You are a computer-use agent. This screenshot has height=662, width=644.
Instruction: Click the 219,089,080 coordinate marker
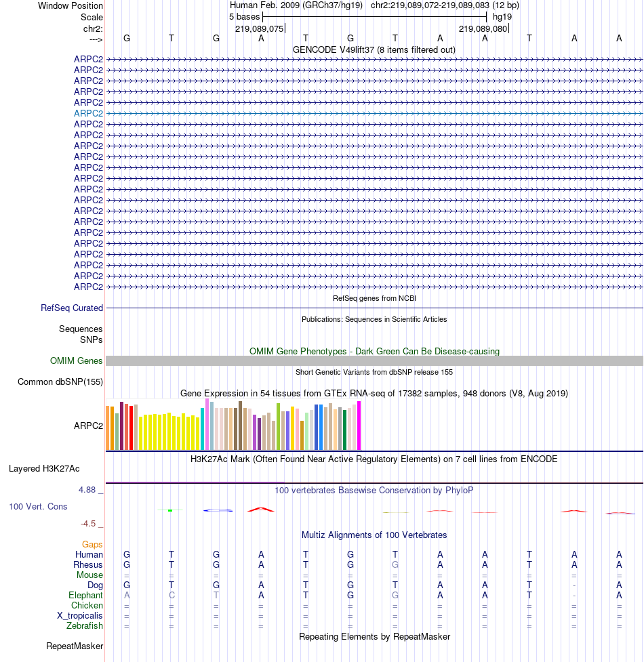(483, 28)
